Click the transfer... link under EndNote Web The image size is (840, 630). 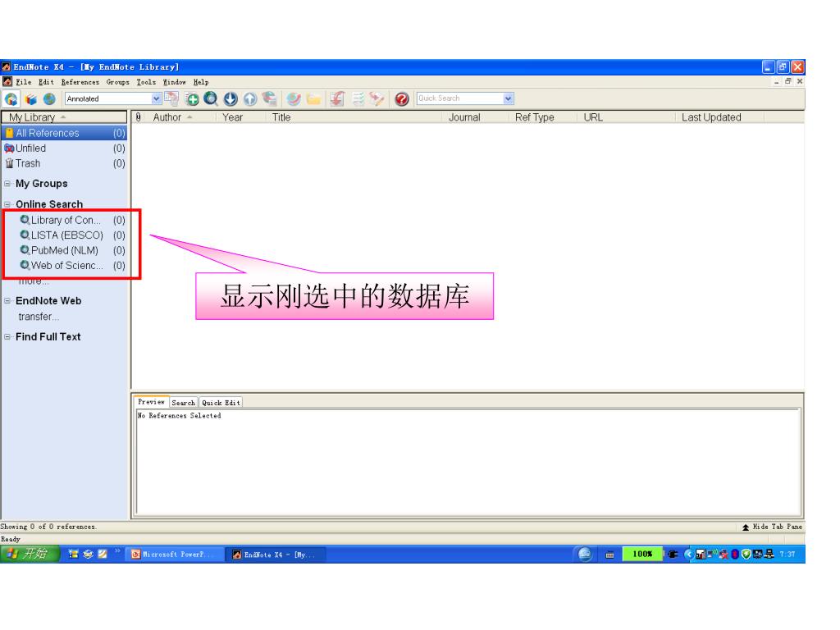click(39, 317)
